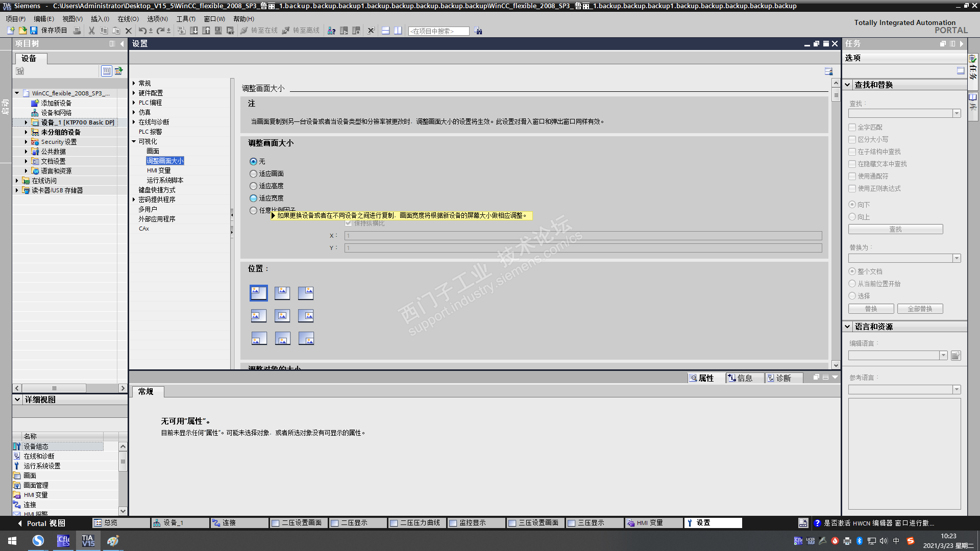Click the project search input field
Screen dimensions: 980x551
438,31
